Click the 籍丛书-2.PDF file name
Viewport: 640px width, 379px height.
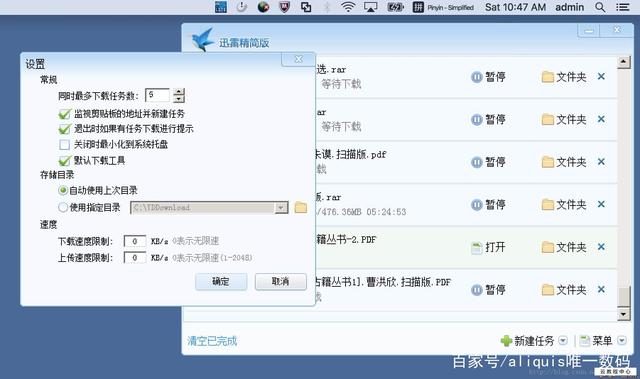tap(346, 239)
